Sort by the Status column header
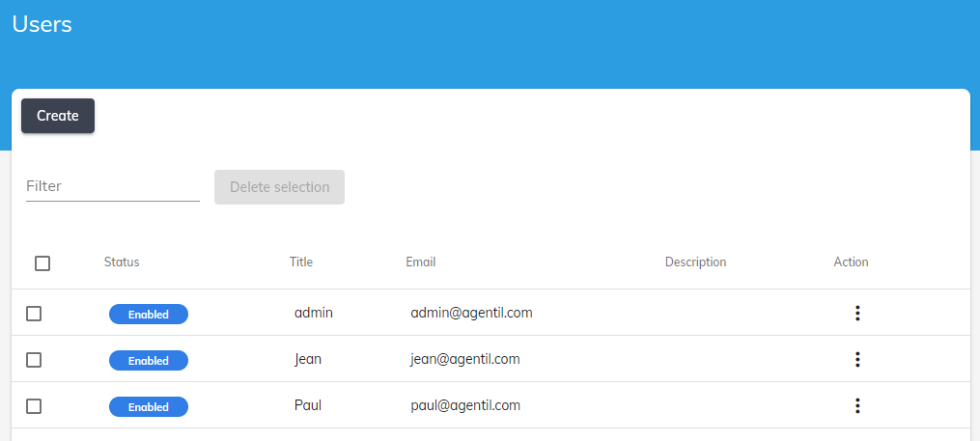This screenshot has height=441, width=980. [x=122, y=262]
